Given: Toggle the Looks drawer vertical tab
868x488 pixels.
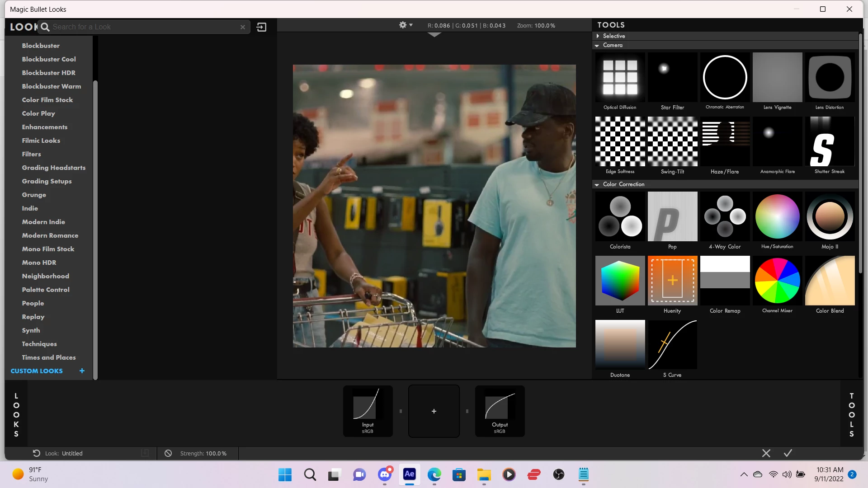Looking at the screenshot, I should (16, 414).
